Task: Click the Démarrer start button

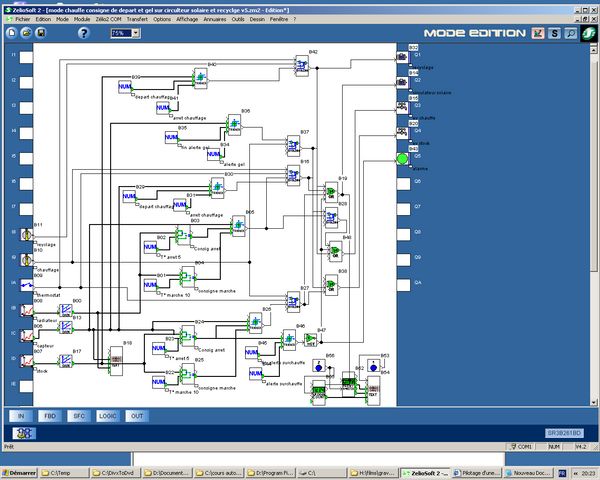Action: click(20, 472)
